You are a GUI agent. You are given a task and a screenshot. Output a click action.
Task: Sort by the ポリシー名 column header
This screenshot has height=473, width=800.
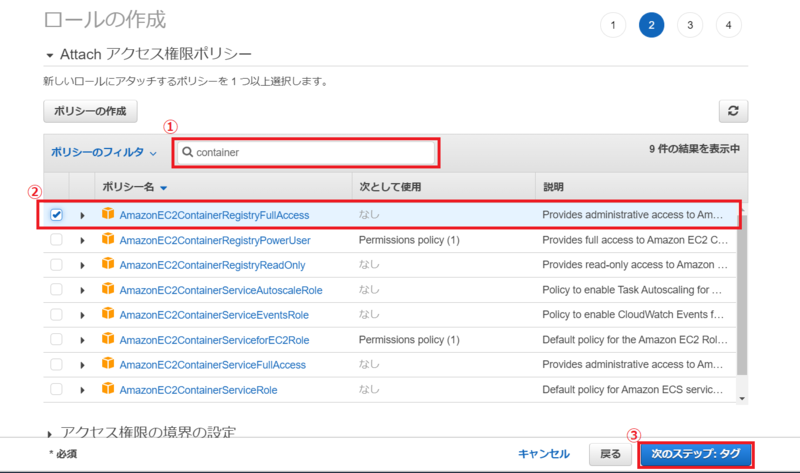click(x=135, y=187)
